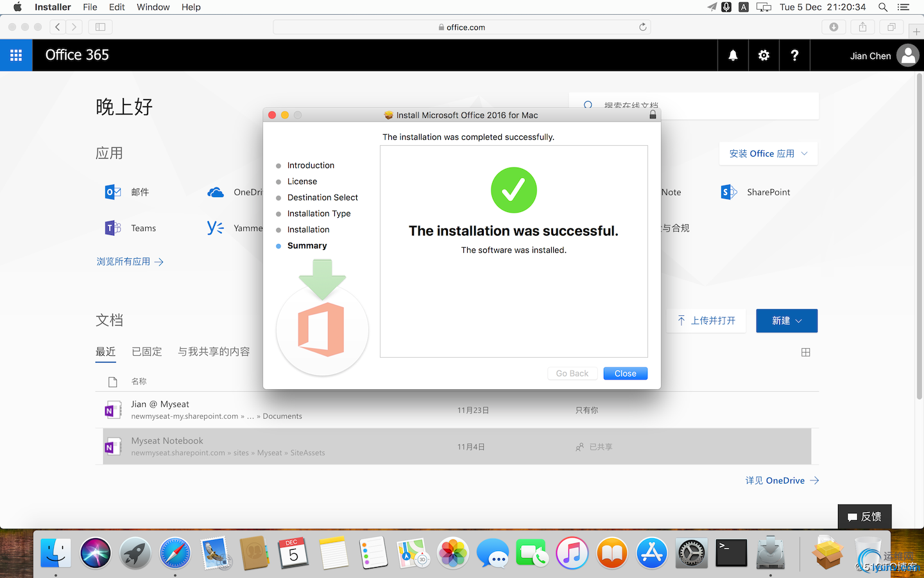Open the 反馈 feedback button
The width and height of the screenshot is (924, 578).
tap(864, 516)
